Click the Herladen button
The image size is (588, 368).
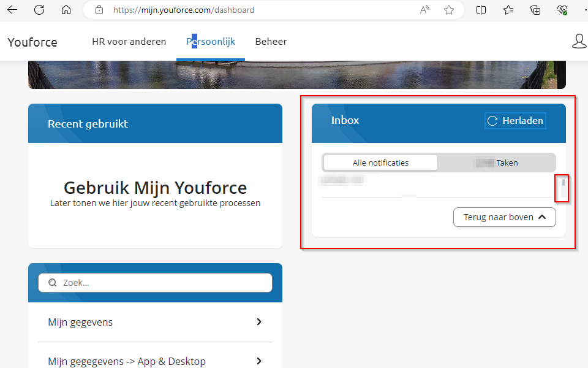[515, 120]
